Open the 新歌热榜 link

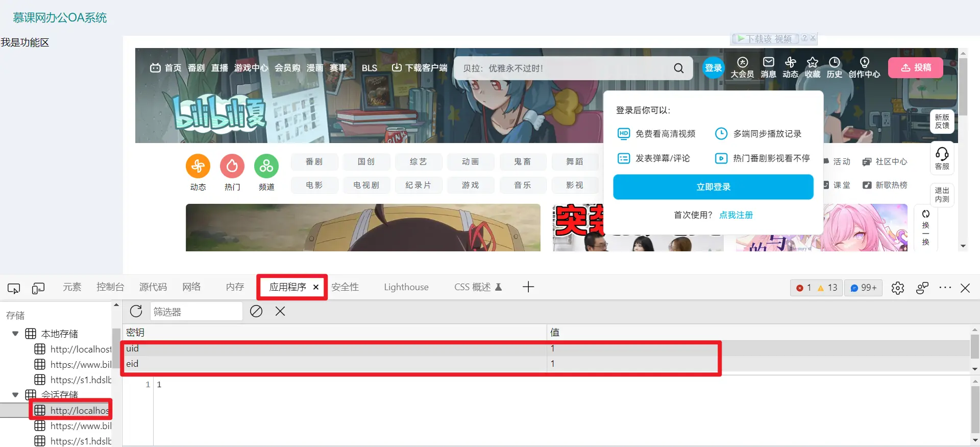tap(885, 185)
